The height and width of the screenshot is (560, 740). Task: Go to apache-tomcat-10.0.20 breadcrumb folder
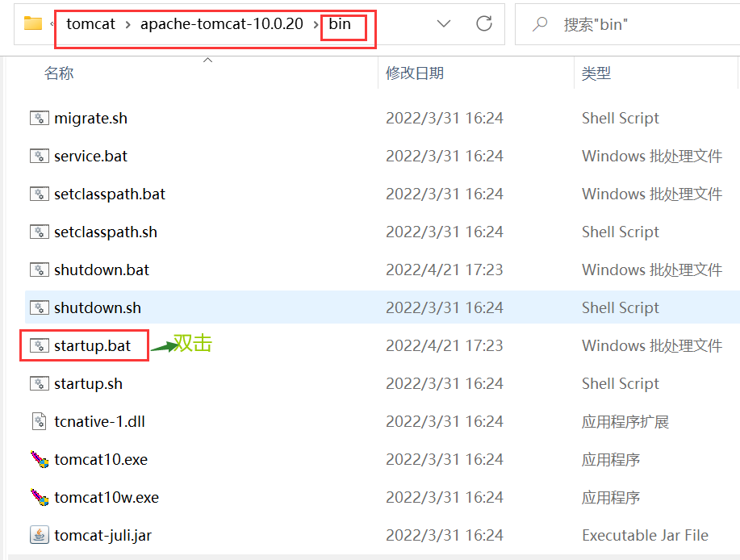click(222, 23)
